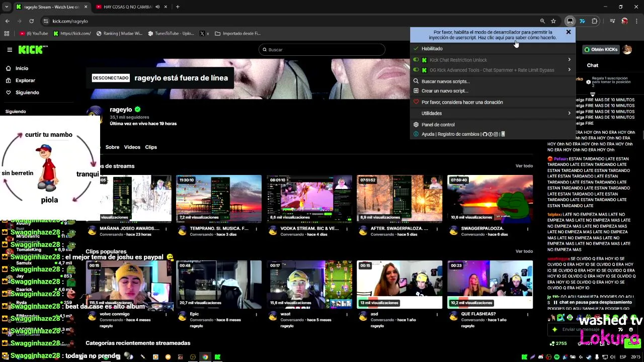Open options for VODKA STREAM video
The width and height of the screenshot is (644, 362).
(x=347, y=229)
